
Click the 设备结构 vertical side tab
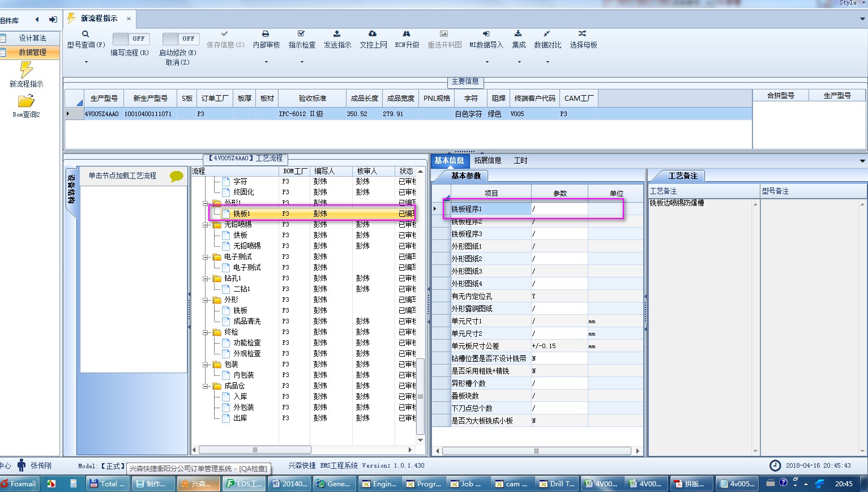pos(71,190)
